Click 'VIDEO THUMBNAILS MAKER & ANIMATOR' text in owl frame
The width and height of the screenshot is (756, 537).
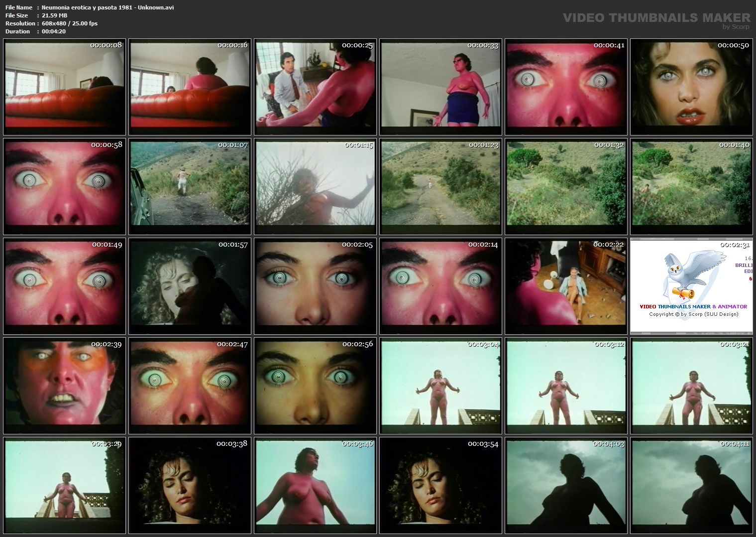[693, 306]
